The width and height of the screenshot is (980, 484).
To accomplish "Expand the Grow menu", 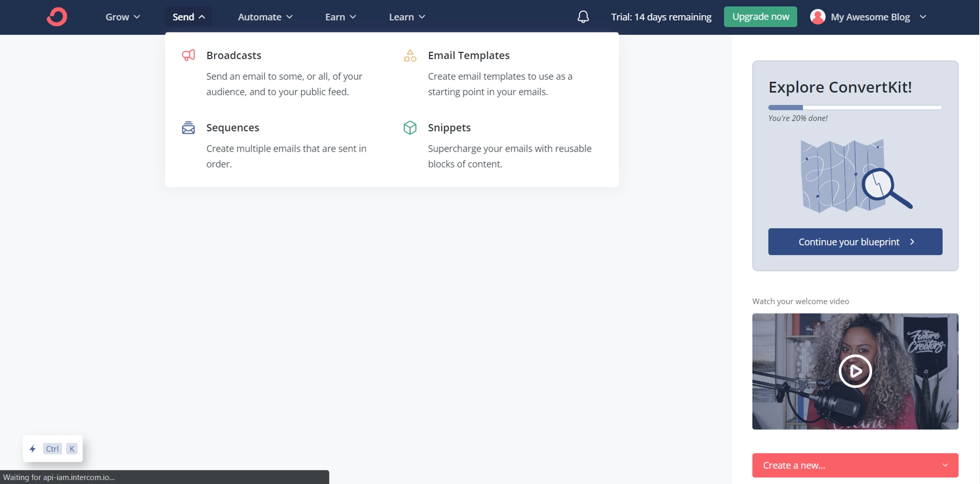I will [x=123, y=17].
